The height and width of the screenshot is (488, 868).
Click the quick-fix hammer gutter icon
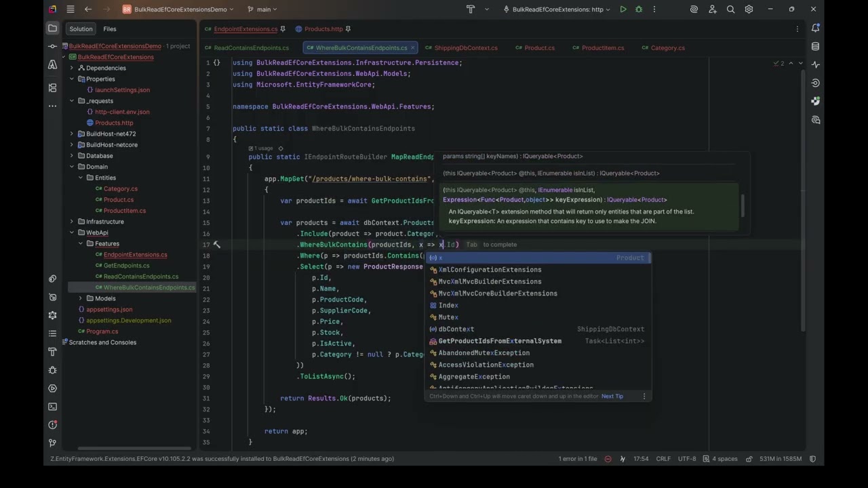216,245
